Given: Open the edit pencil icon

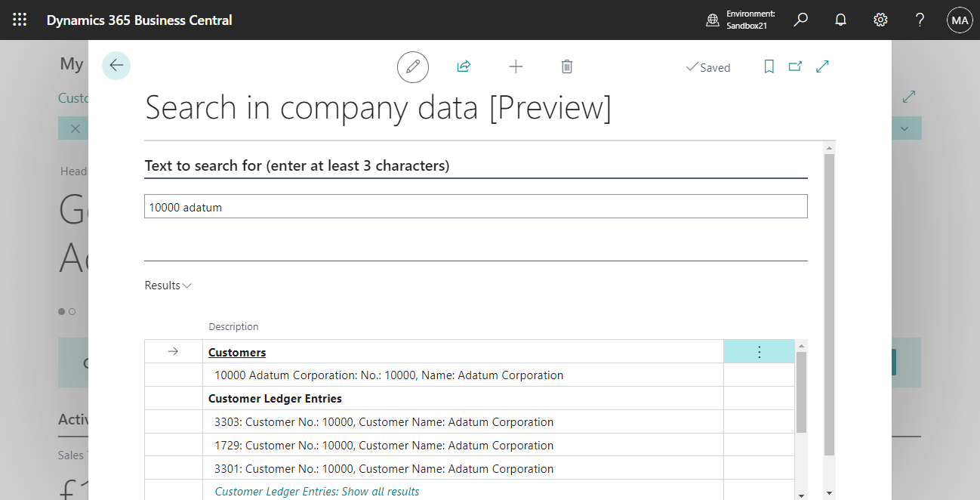Looking at the screenshot, I should [412, 66].
